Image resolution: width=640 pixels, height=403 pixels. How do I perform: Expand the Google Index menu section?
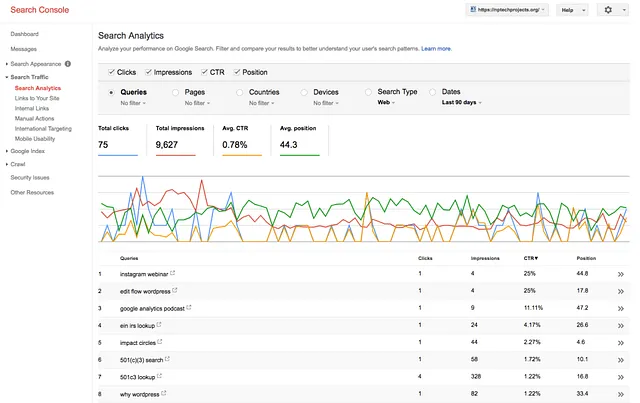[x=7, y=151]
